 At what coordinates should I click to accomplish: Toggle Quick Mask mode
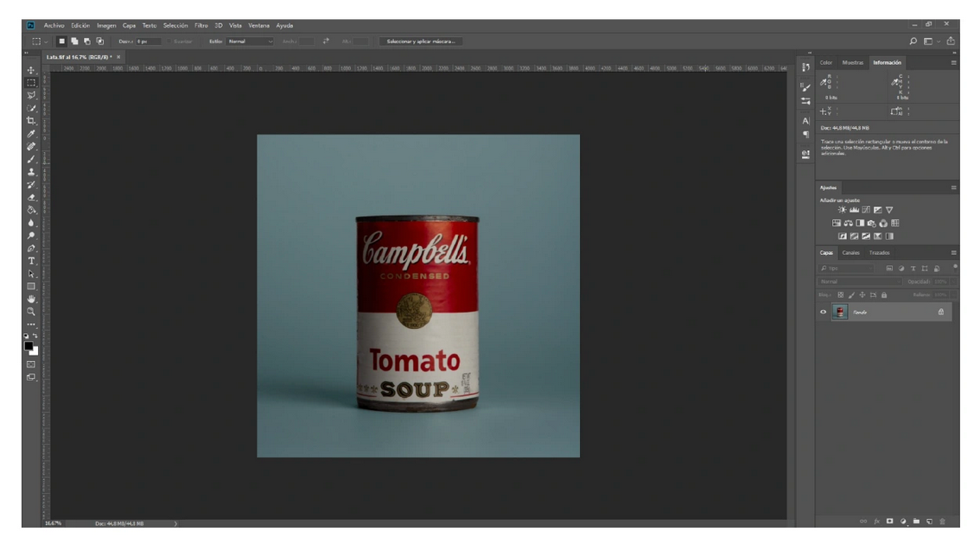[30, 364]
